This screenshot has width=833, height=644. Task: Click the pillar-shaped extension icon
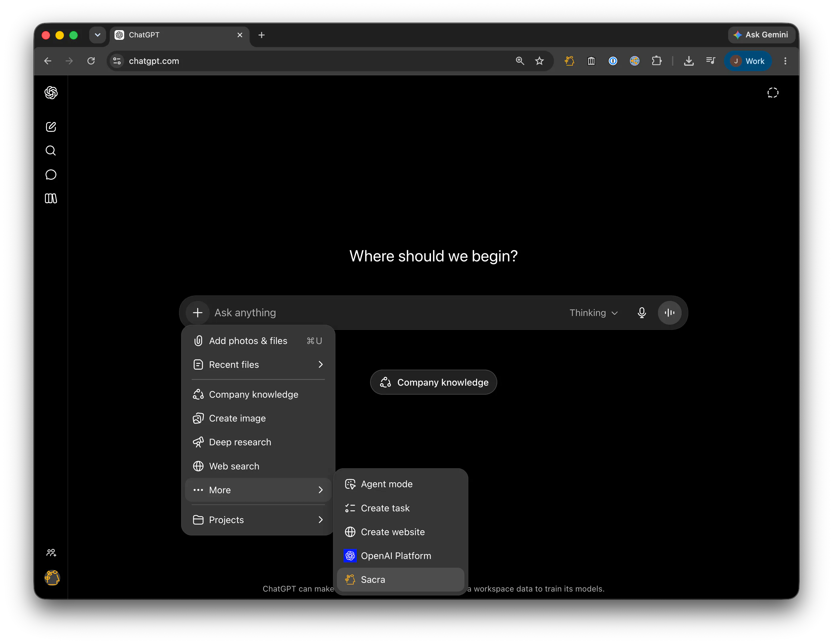click(591, 61)
